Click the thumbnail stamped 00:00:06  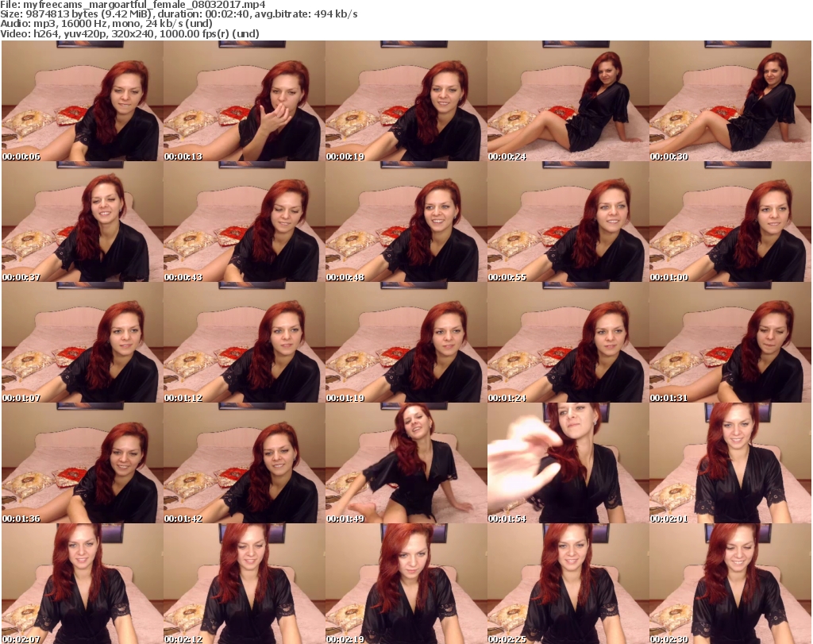click(83, 101)
